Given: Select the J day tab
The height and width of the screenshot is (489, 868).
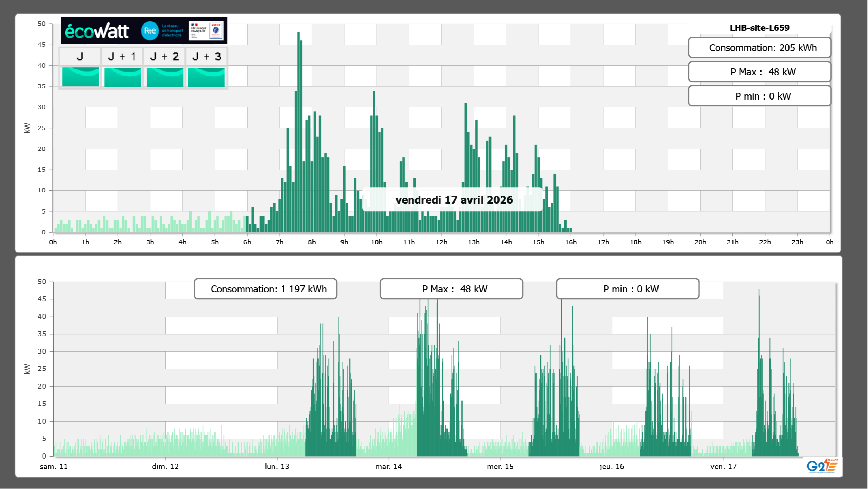Looking at the screenshot, I should [x=80, y=56].
